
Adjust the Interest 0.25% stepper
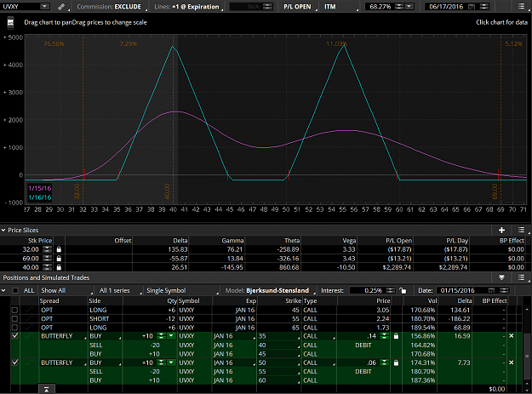(x=391, y=290)
